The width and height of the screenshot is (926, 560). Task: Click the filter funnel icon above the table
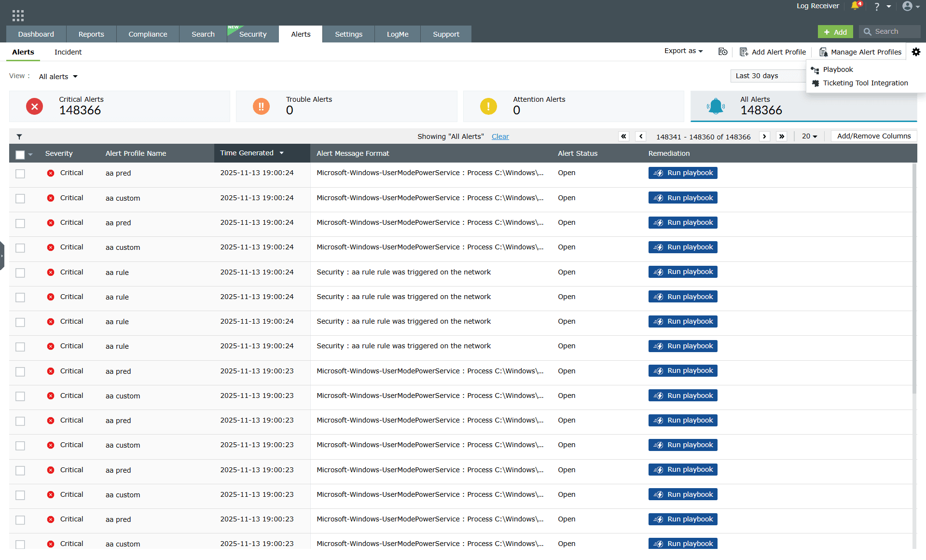[x=19, y=137]
